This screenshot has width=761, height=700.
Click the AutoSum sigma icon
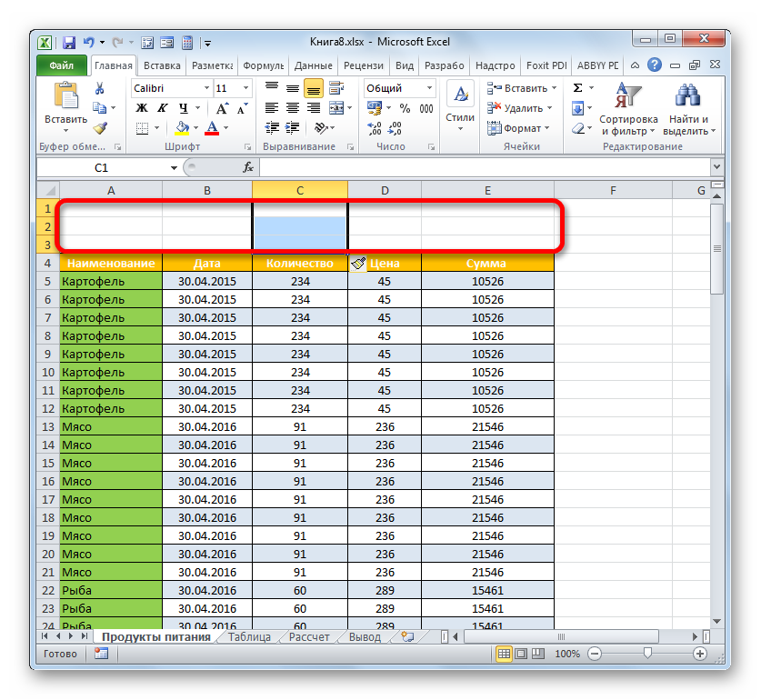(577, 88)
